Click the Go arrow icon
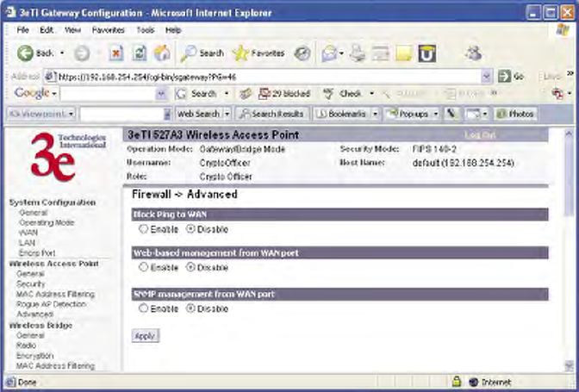This screenshot has height=392, width=579. coord(504,76)
